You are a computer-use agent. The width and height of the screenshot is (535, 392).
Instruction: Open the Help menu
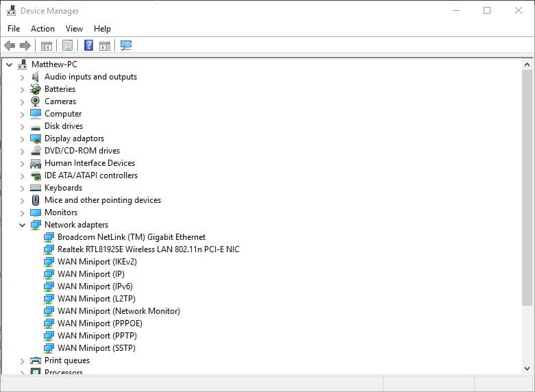pos(102,29)
